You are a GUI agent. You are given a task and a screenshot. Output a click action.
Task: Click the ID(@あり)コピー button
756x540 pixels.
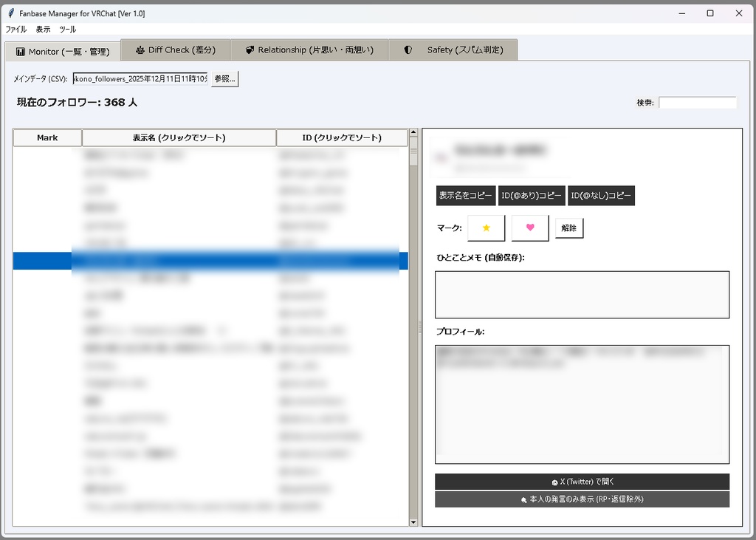532,196
